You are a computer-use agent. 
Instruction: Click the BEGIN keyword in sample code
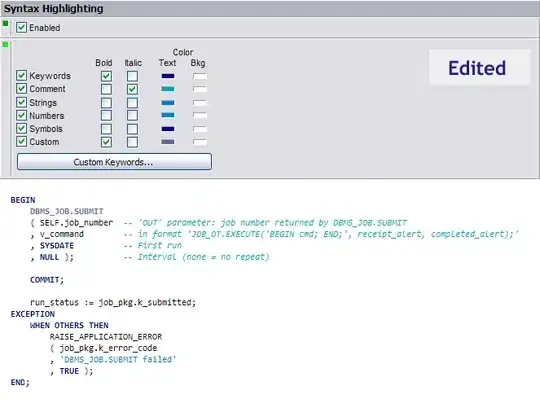[x=23, y=200]
